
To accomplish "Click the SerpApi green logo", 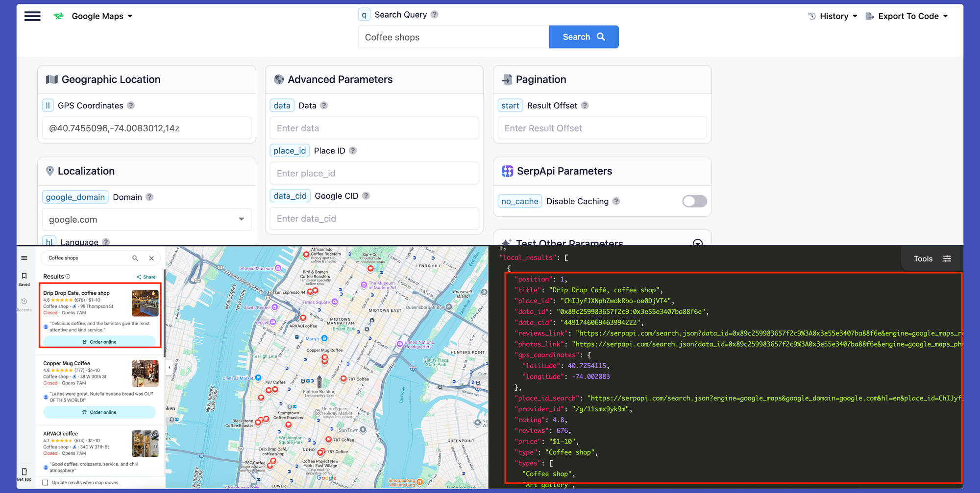I will 59,16.
